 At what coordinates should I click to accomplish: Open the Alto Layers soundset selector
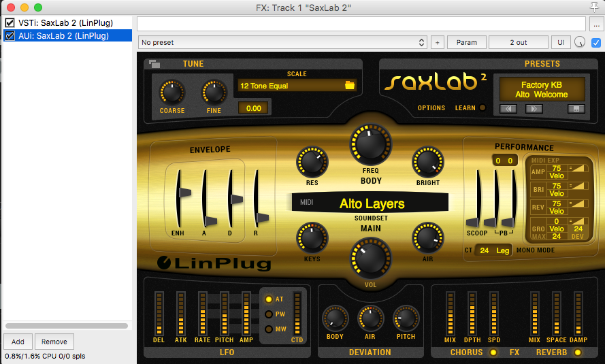(370, 202)
